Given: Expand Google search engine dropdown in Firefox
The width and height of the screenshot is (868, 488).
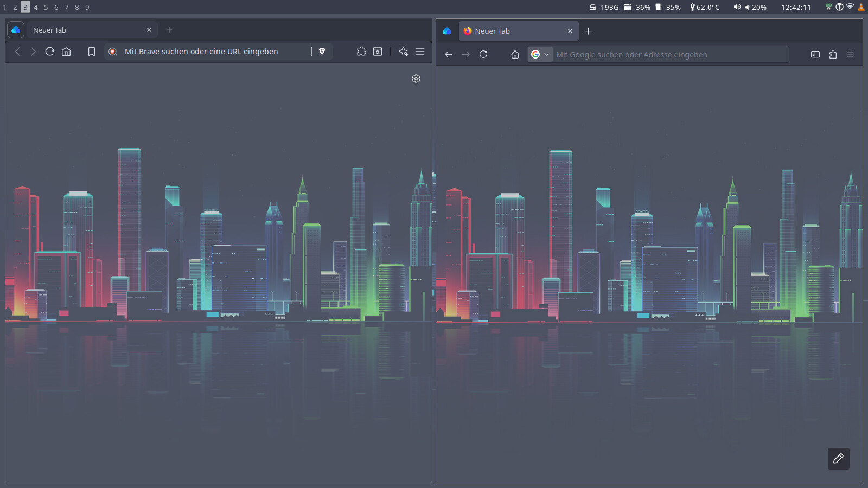Looking at the screenshot, I should (x=540, y=54).
